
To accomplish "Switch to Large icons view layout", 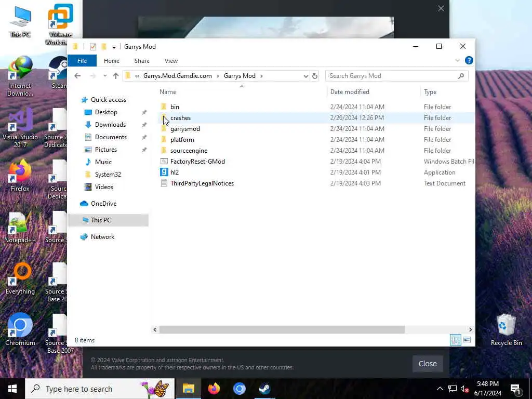I will [x=467, y=340].
